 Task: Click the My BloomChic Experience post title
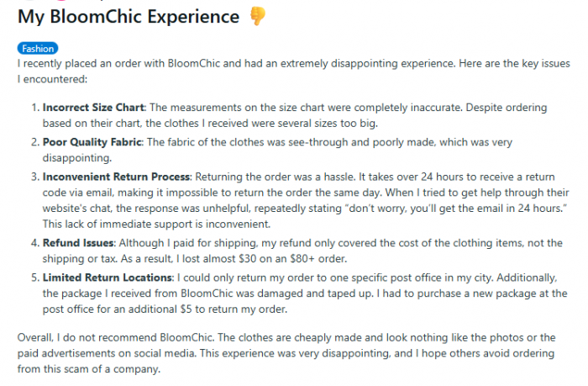(x=129, y=17)
